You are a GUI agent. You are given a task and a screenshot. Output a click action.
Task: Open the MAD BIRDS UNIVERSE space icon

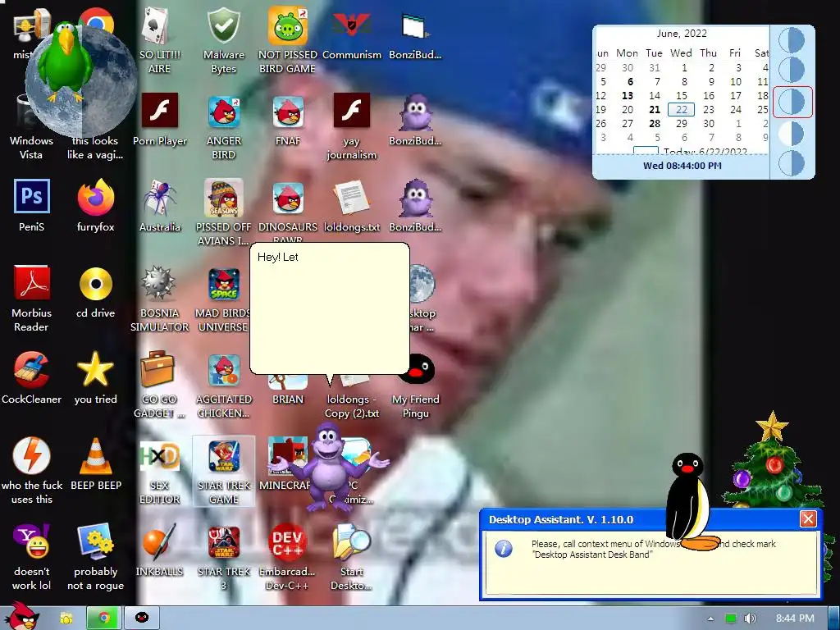[223, 299]
